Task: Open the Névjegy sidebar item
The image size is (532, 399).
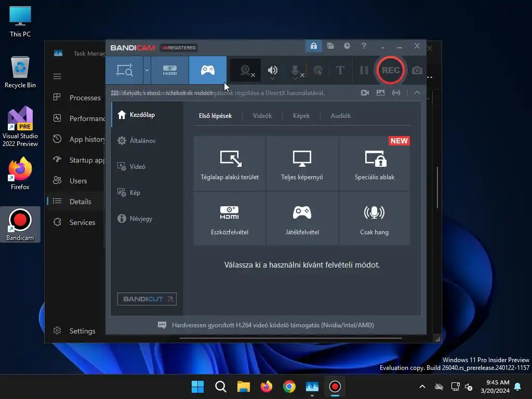Action: (147, 219)
